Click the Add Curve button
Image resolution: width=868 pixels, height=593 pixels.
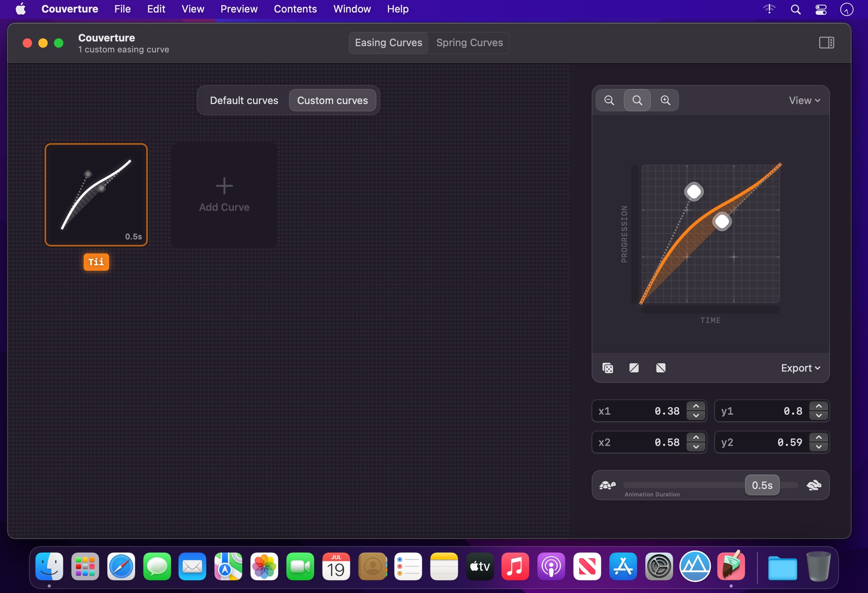pyautogui.click(x=224, y=195)
